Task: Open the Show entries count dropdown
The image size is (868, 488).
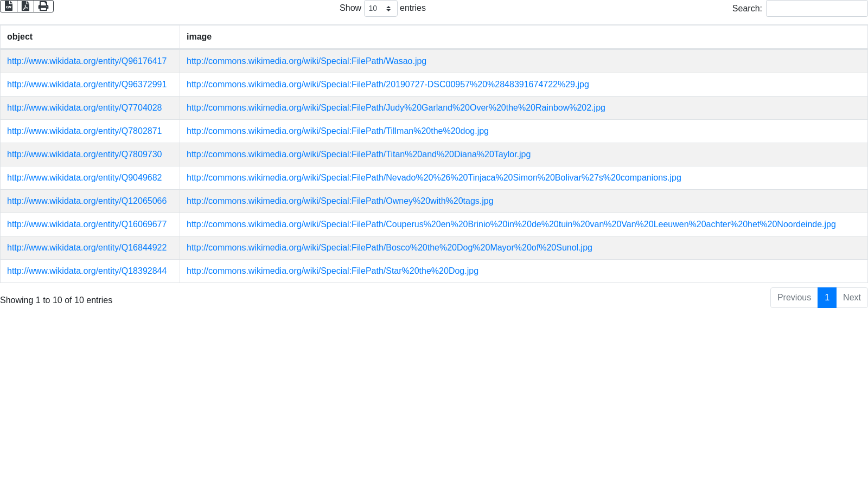Action: tap(380, 9)
